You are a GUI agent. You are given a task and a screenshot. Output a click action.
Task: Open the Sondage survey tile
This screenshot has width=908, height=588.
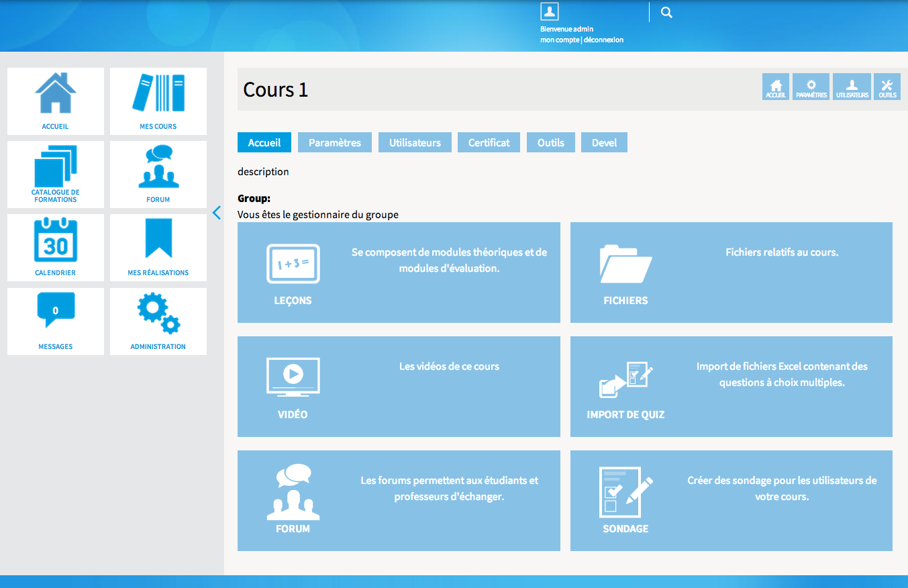pos(731,501)
